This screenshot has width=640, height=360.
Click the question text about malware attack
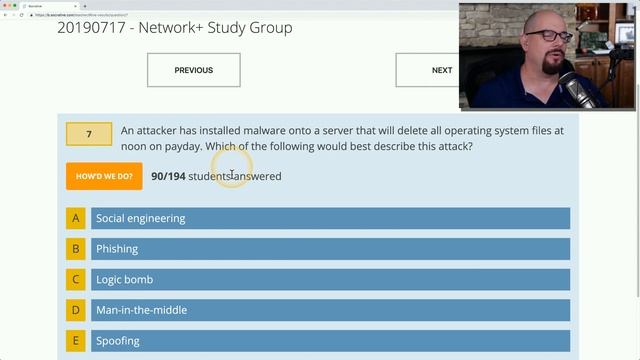(x=342, y=138)
